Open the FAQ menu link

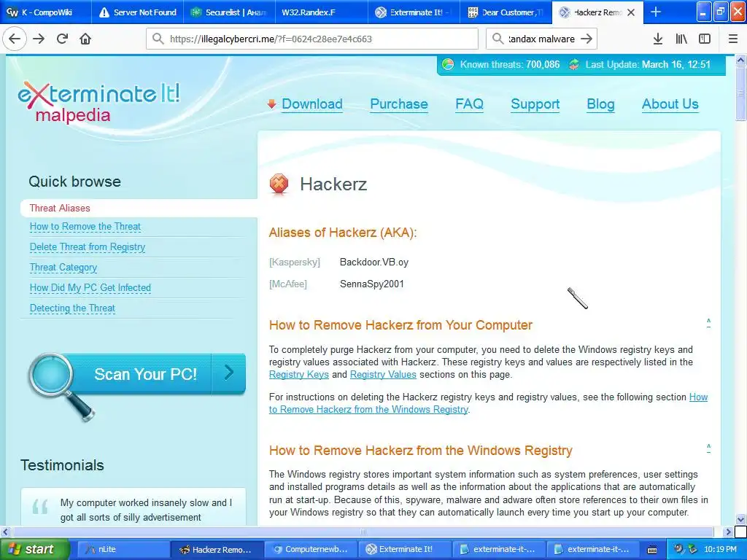point(469,104)
